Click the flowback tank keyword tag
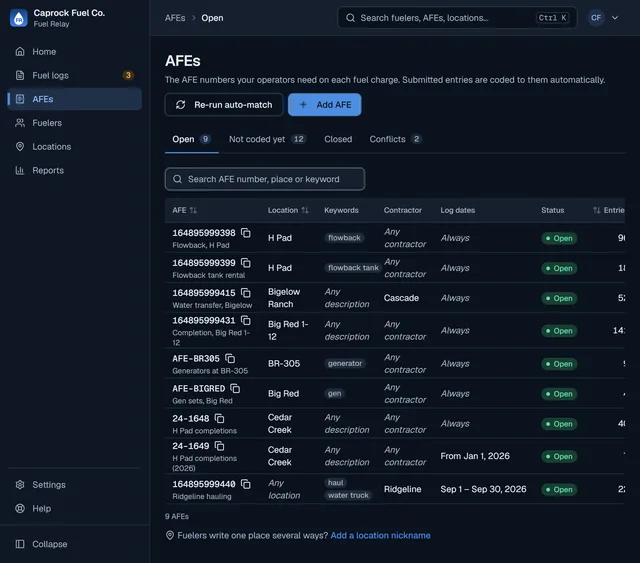Image resolution: width=640 pixels, height=563 pixels. (x=353, y=268)
